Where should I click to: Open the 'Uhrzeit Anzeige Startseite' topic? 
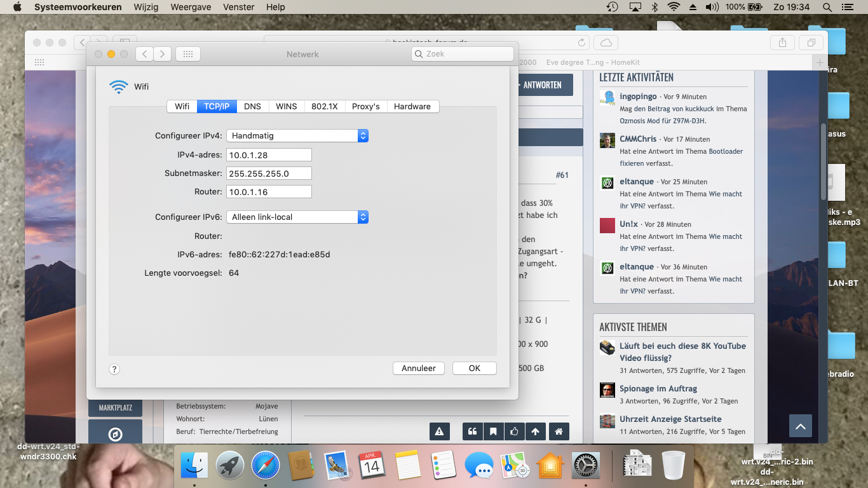pos(670,419)
